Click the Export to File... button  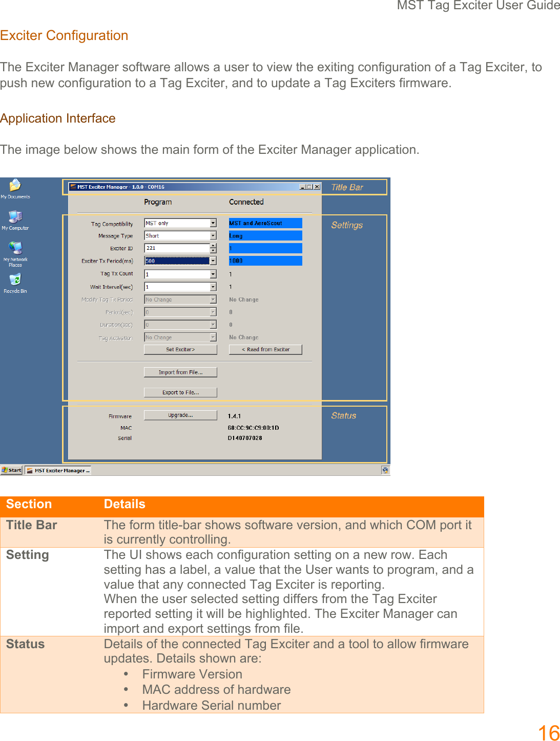click(180, 392)
